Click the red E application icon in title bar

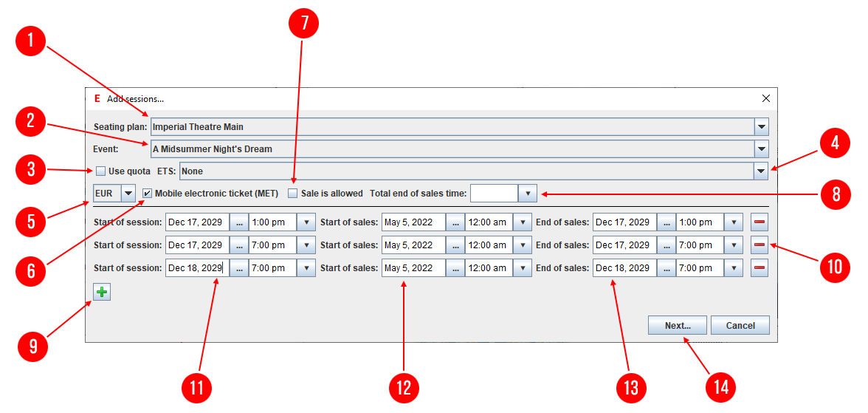pos(97,99)
